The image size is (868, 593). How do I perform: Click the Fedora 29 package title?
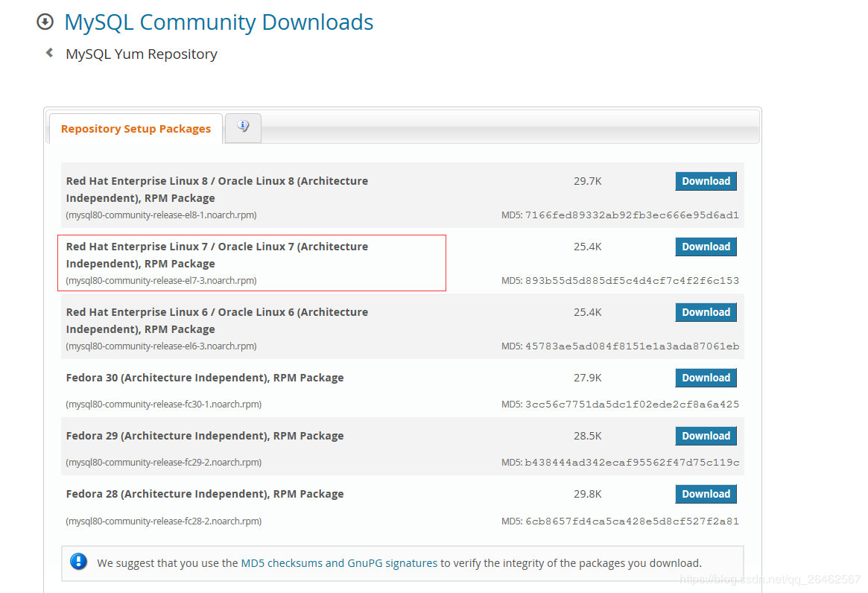(x=205, y=436)
